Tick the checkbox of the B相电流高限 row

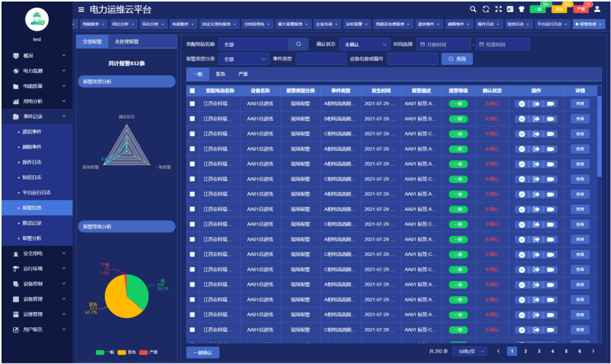(192, 119)
